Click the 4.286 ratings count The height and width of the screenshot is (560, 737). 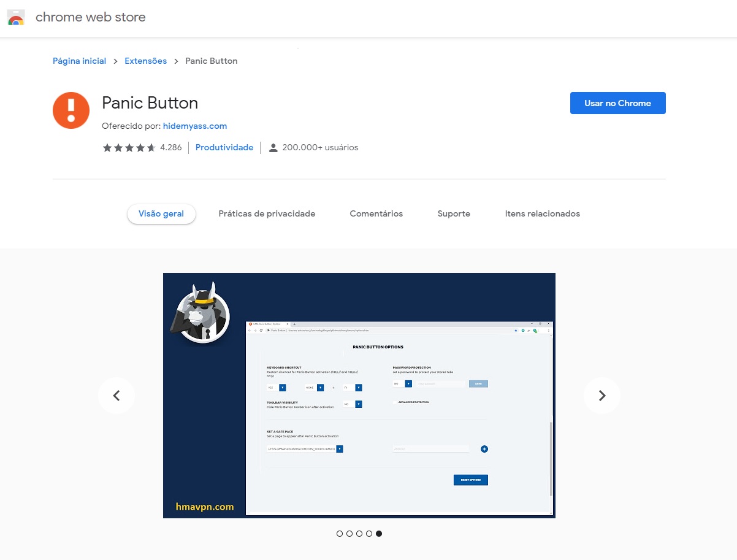coord(171,147)
